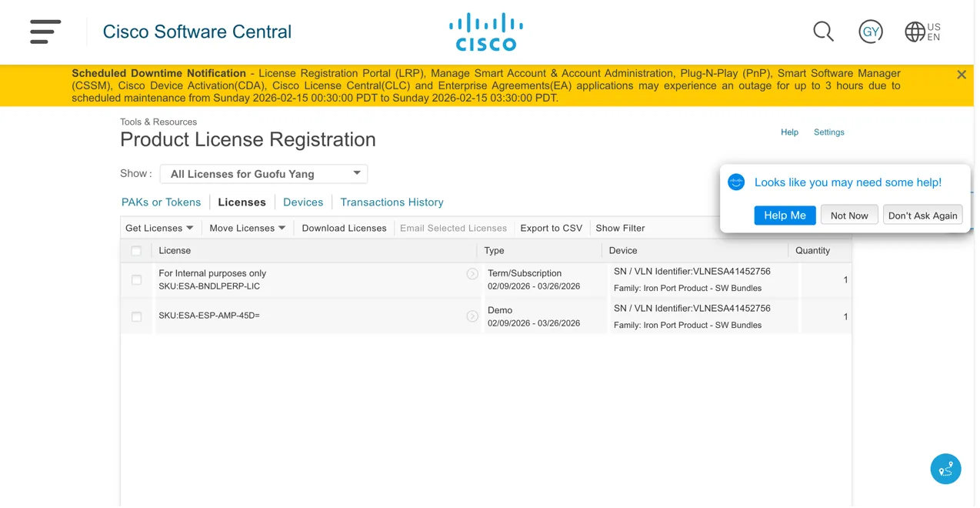Open the Get Licenses dropdown
The width and height of the screenshot is (980, 508).
coord(159,228)
